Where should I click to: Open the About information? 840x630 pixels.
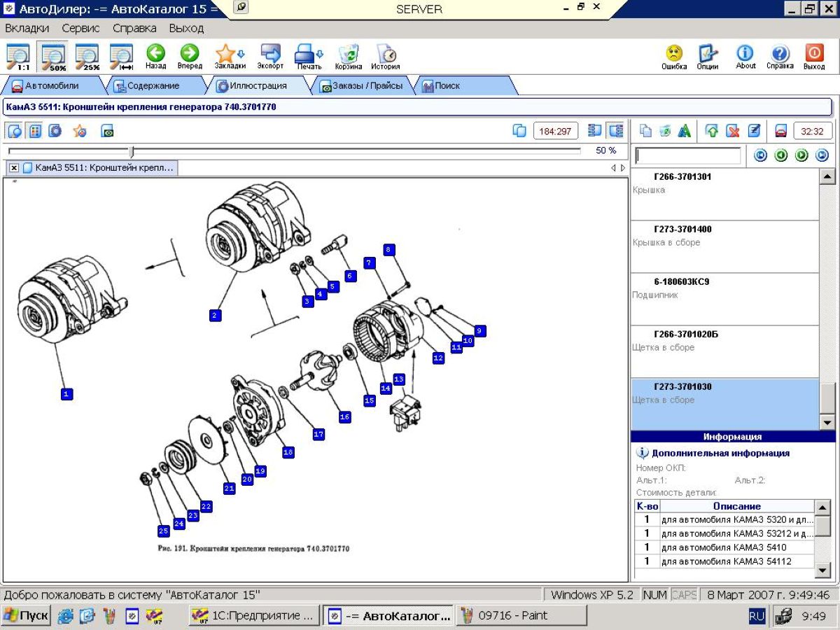(745, 57)
